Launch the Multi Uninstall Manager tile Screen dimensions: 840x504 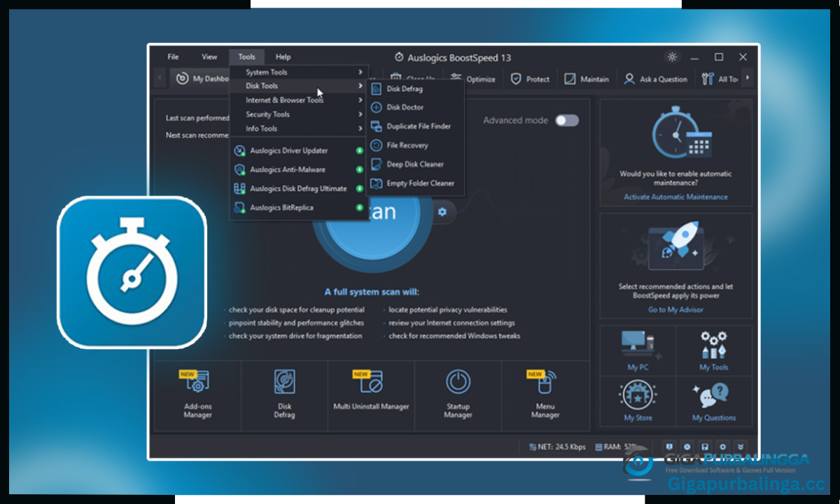(371, 395)
